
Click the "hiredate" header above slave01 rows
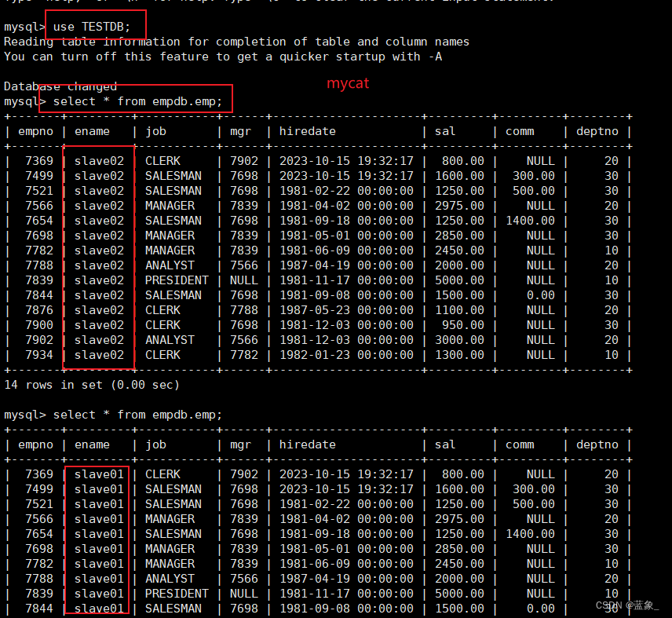coord(307,445)
